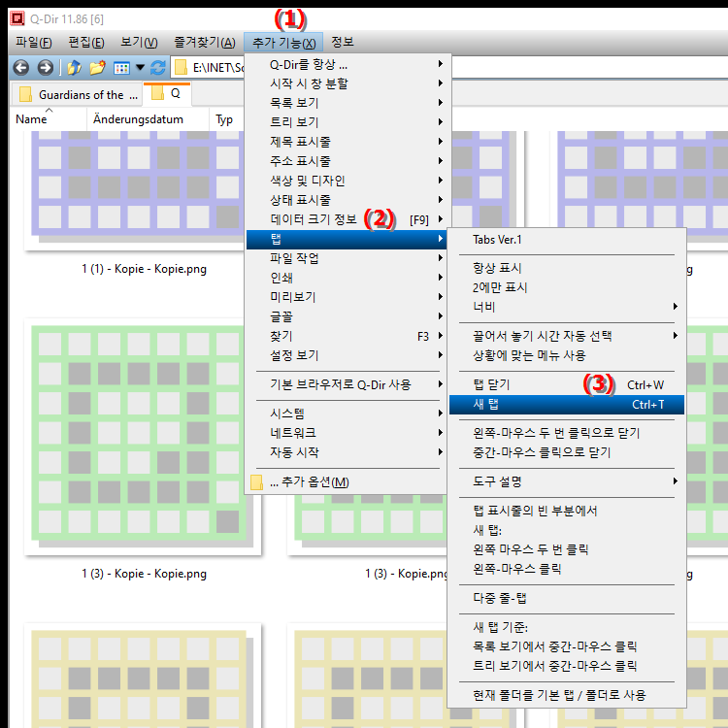Image resolution: width=728 pixels, height=728 pixels.
Task: Open the 파일(F) menu
Action: click(x=33, y=43)
